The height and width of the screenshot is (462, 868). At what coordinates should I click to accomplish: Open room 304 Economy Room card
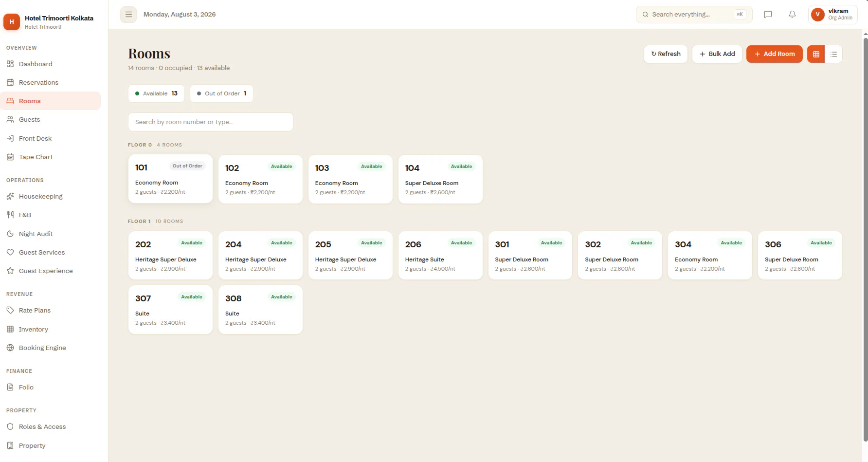pyautogui.click(x=710, y=256)
